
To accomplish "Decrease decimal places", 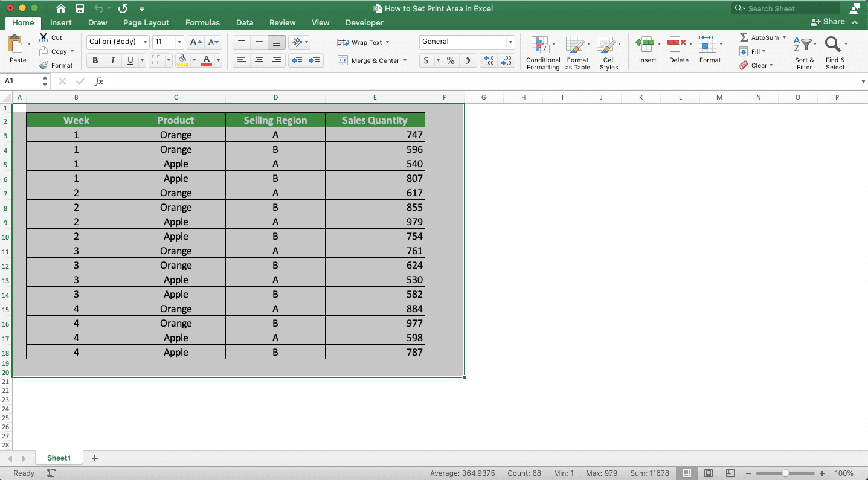I will pyautogui.click(x=506, y=60).
